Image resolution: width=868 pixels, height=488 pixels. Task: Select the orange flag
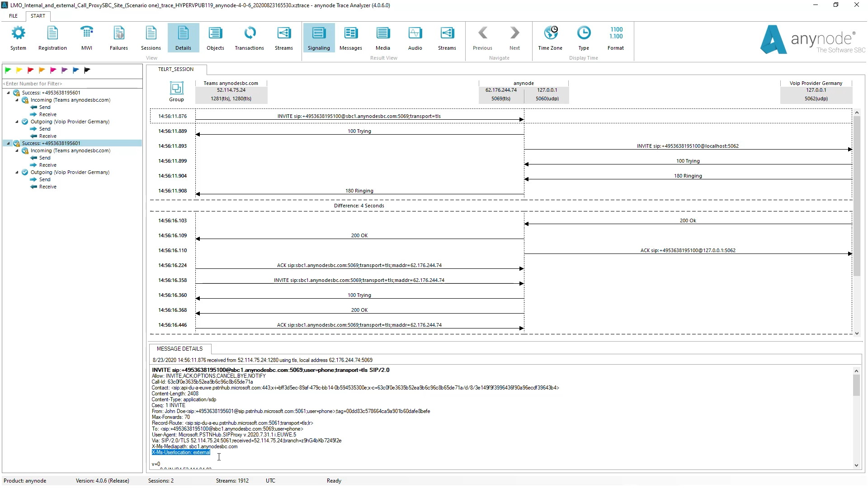pyautogui.click(x=42, y=70)
